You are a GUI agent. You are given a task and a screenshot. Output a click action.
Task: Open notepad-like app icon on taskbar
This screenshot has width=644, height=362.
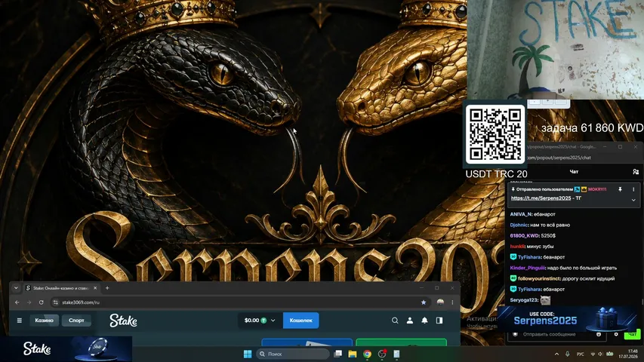397,354
